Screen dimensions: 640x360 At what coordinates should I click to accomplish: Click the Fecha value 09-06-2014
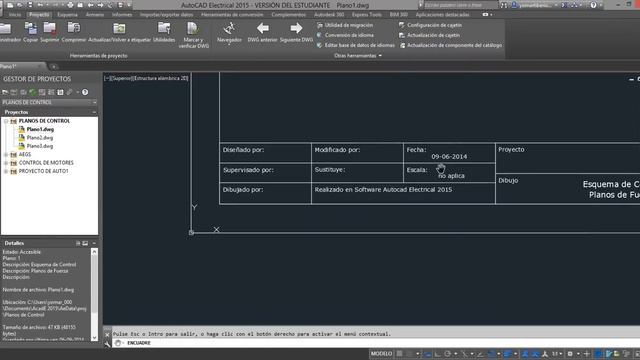(449, 157)
